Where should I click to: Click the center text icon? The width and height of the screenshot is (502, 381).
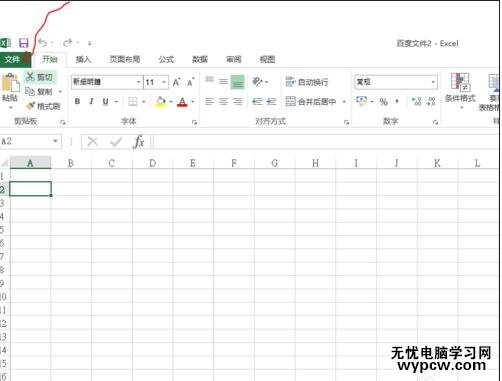click(x=223, y=101)
